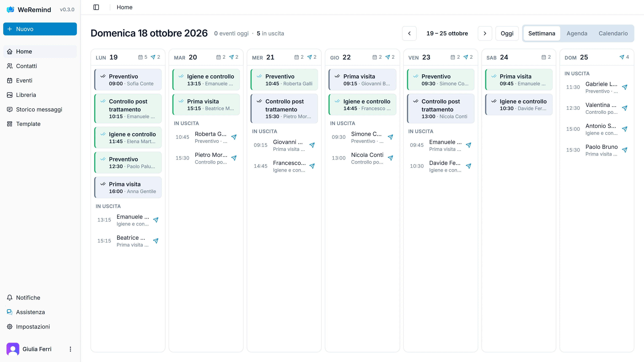Screen dimensions: 644x362
Task: Send reminder to Davide Fe. on Friday
Action: coord(469,166)
